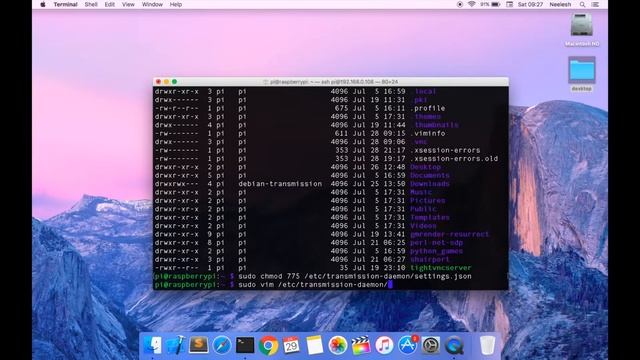Screen dimensions: 640x360
Task: Open Notification Center
Action: tap(595, 4)
